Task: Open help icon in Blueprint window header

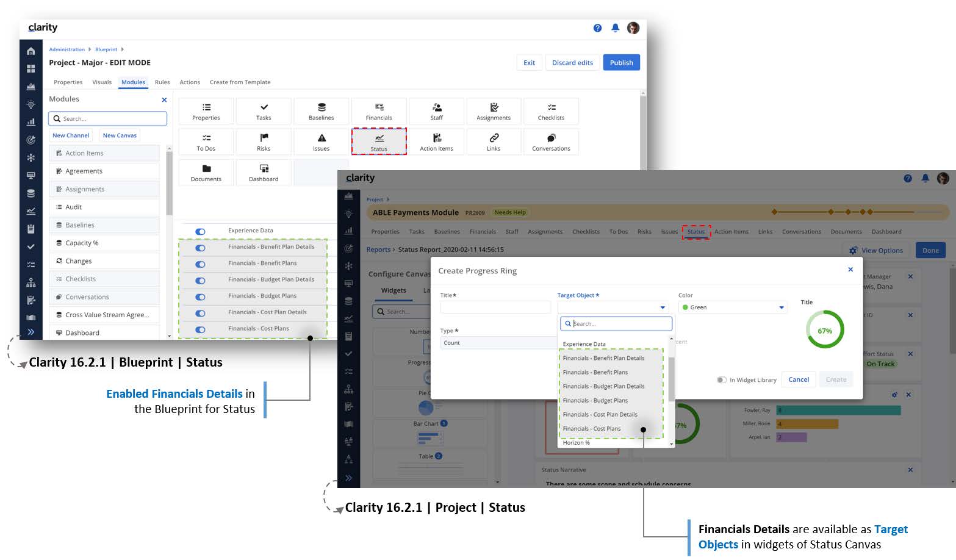Action: pyautogui.click(x=597, y=28)
